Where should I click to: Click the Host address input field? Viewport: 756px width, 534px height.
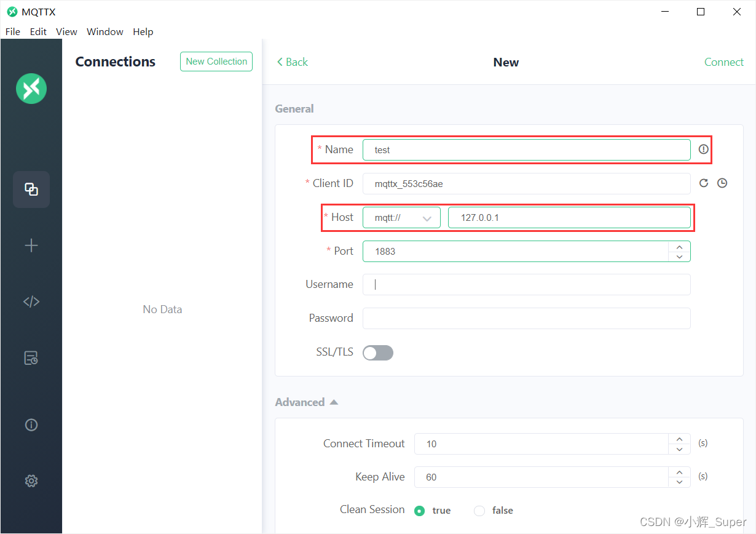click(569, 218)
